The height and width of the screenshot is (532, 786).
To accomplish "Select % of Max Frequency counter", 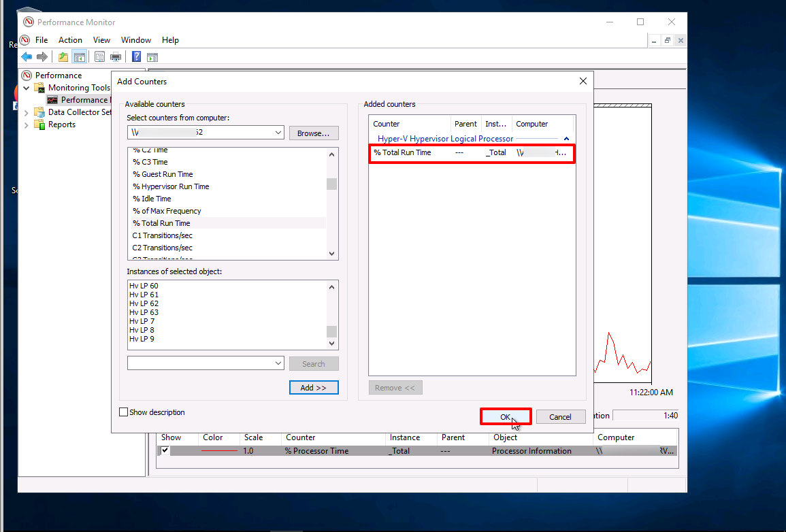I will 167,211.
